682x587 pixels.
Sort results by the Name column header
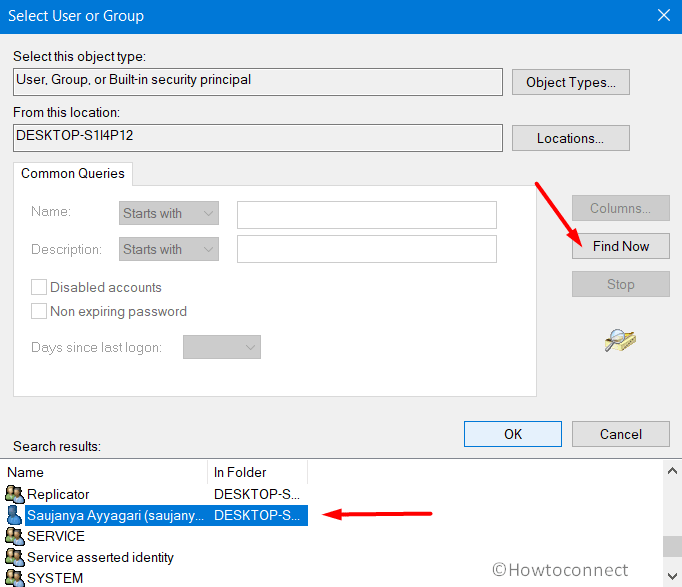(106, 472)
